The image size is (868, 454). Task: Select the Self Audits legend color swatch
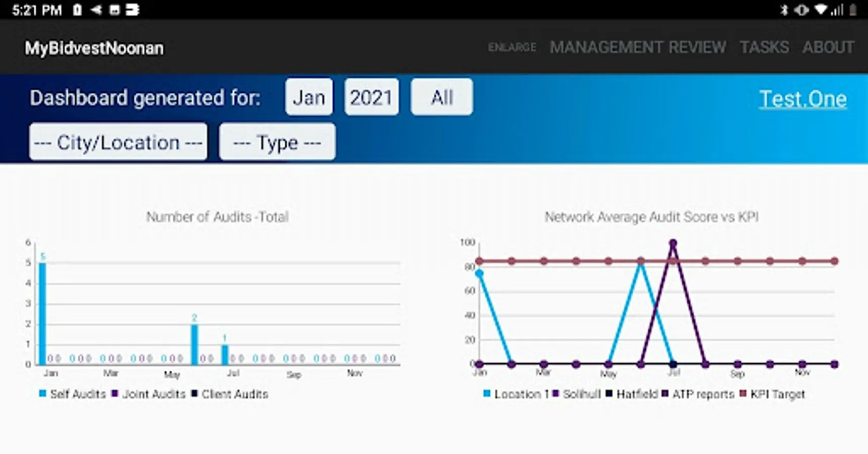pos(43,393)
